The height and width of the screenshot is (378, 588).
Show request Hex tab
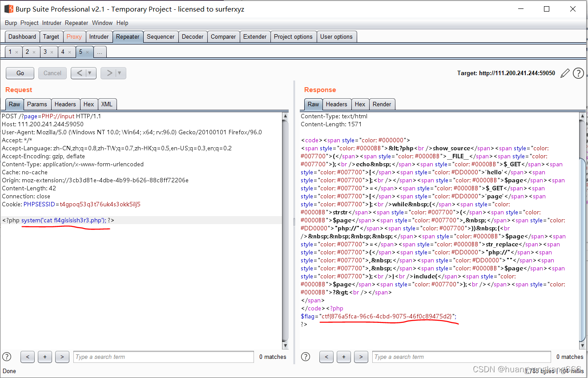click(x=89, y=104)
